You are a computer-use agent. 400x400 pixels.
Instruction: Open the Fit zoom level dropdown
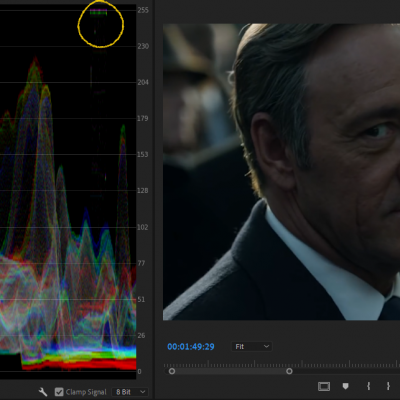click(252, 347)
